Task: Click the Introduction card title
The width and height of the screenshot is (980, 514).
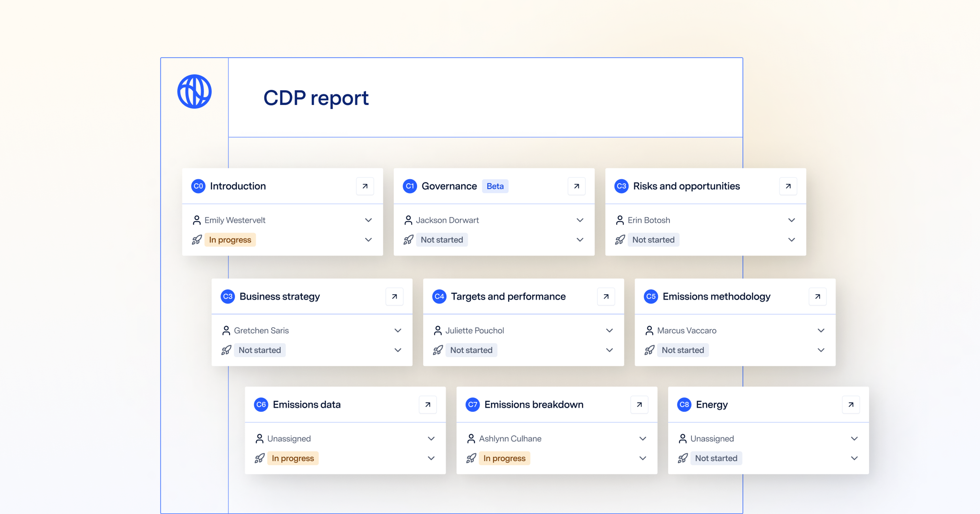Action: [x=238, y=186]
